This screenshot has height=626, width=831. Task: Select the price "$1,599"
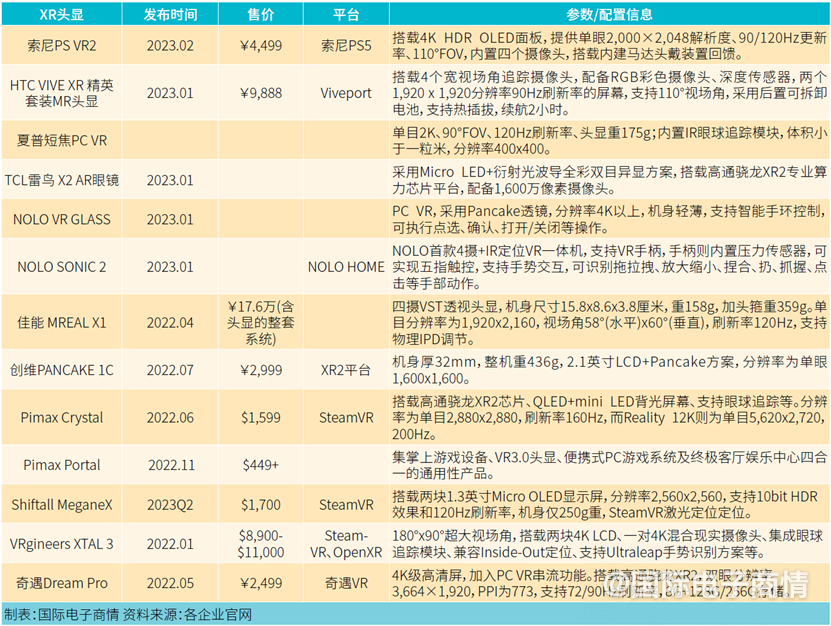coord(261,418)
